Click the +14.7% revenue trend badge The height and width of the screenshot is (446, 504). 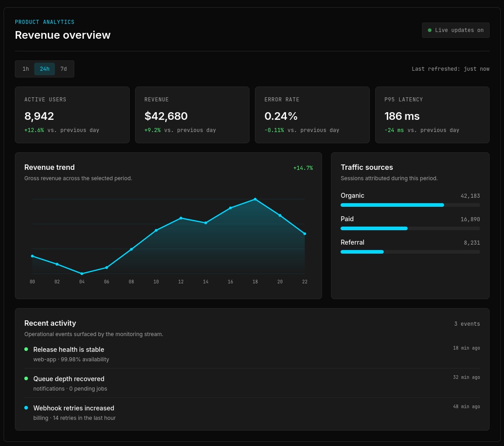[x=303, y=168]
